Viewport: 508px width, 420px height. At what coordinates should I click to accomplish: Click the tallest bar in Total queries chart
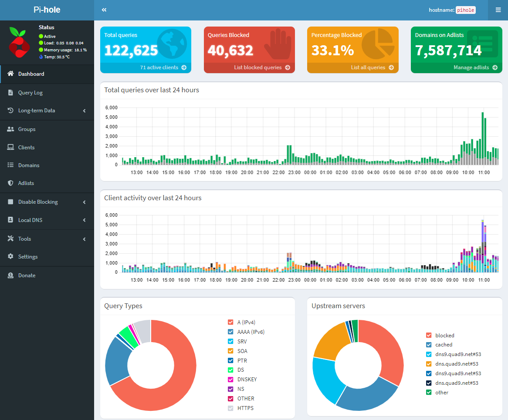point(482,135)
